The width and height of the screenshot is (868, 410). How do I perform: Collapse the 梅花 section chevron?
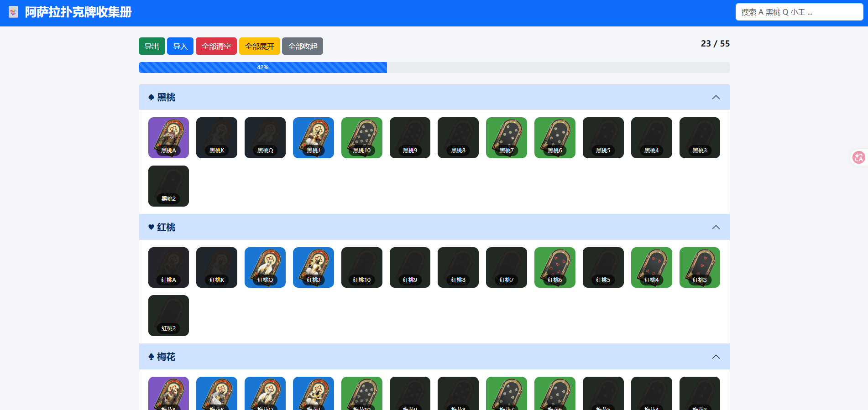pyautogui.click(x=716, y=357)
